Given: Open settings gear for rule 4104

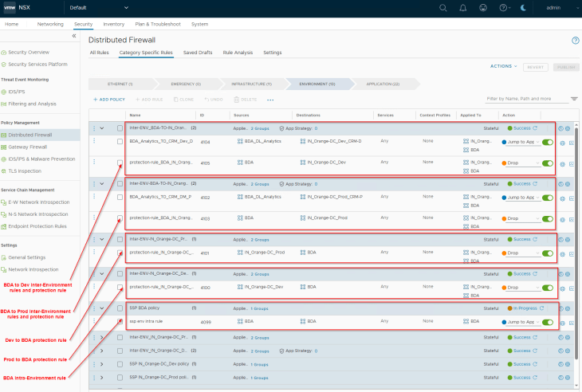Looking at the screenshot, I should click(562, 142).
